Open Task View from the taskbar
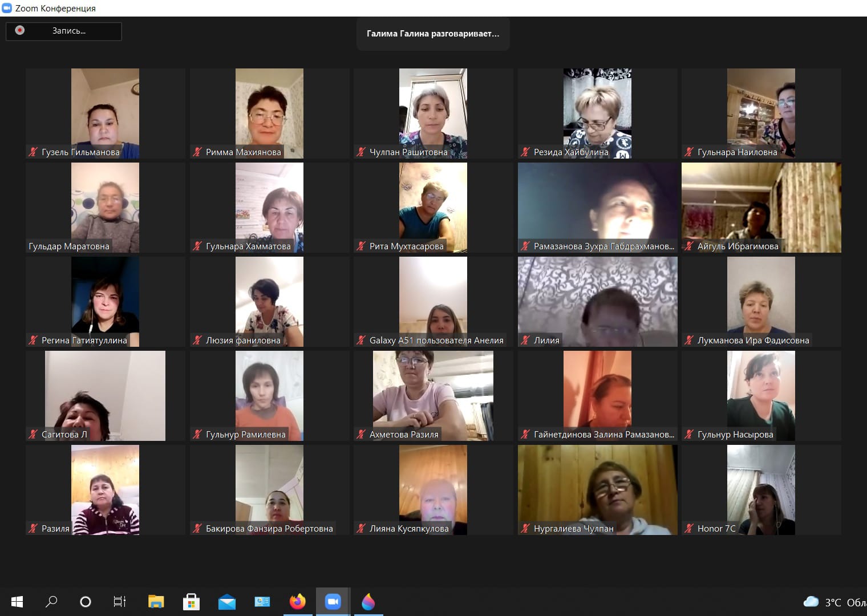 click(x=120, y=602)
